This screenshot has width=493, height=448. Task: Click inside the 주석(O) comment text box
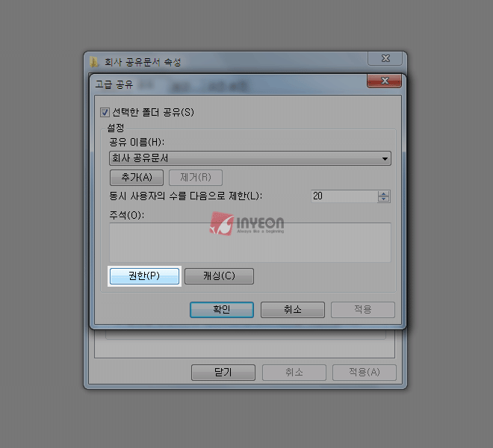[x=250, y=243]
